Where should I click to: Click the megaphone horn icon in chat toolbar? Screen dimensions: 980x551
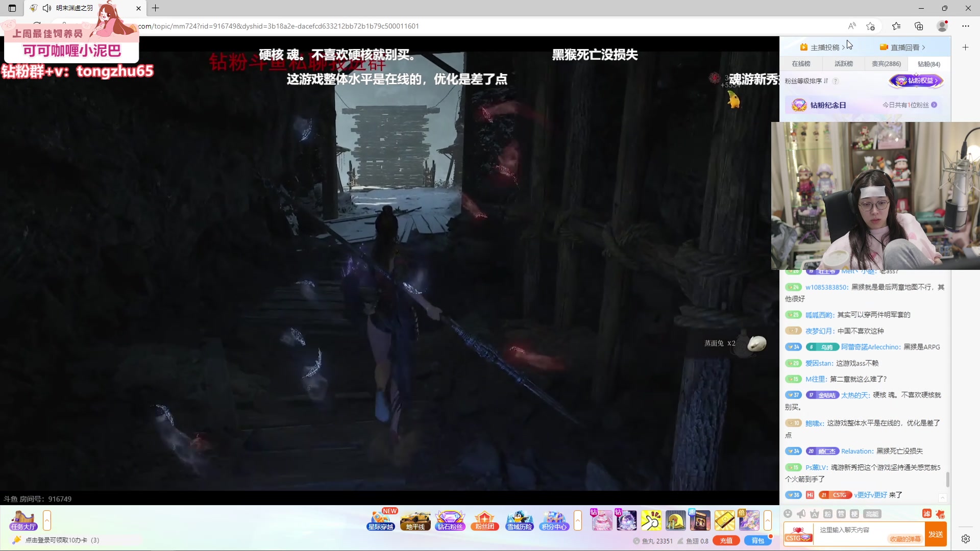click(801, 514)
